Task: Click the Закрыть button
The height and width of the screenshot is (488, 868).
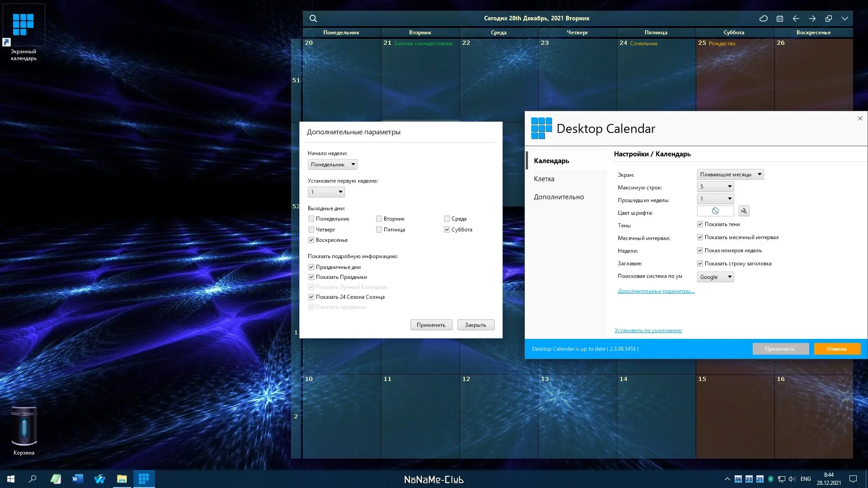Action: pyautogui.click(x=476, y=325)
